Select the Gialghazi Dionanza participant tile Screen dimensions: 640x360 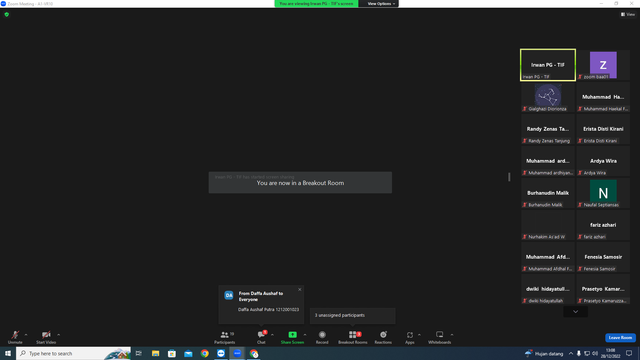[x=548, y=97]
